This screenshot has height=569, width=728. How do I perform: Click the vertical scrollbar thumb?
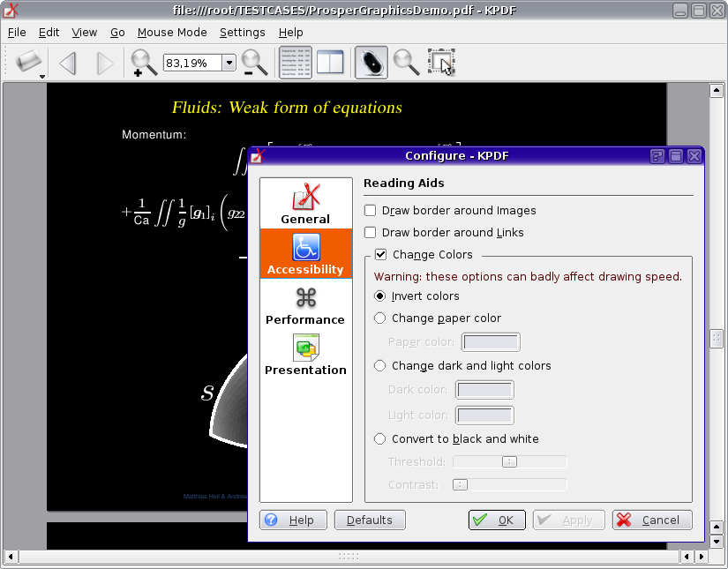tap(717, 339)
